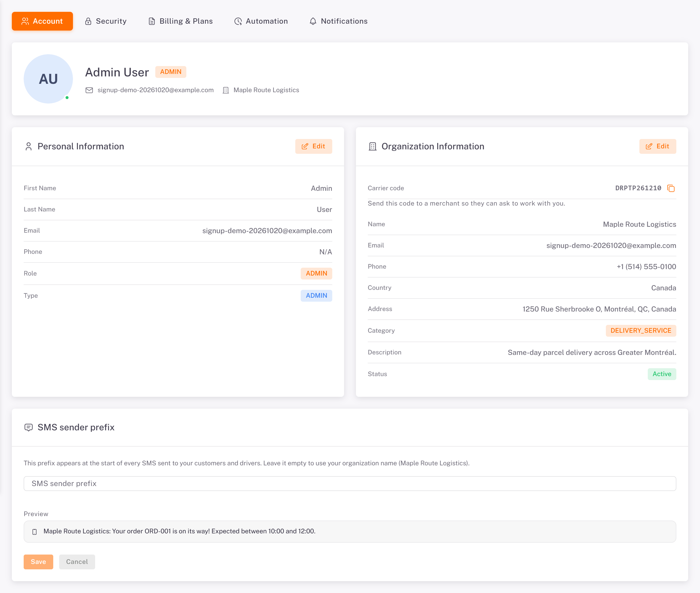Screen dimensions: 700x593
Task: Click the Last Name value User
Action: (x=324, y=210)
